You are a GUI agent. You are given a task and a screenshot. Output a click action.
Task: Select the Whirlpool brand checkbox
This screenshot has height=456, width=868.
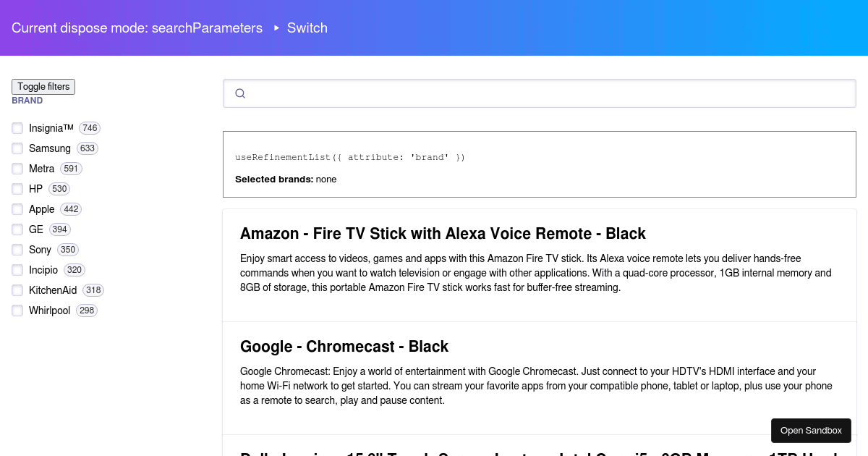coord(17,311)
